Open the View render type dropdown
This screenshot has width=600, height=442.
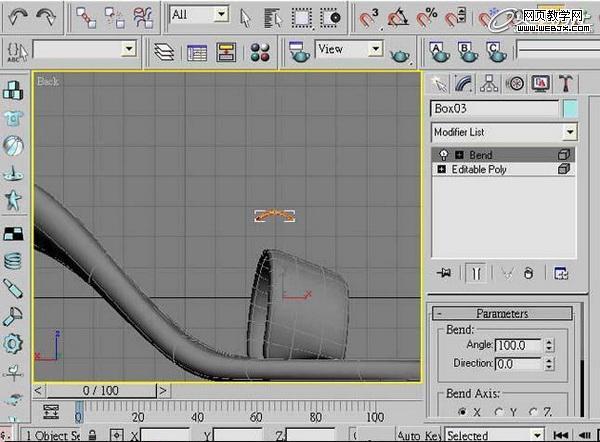coord(349,49)
